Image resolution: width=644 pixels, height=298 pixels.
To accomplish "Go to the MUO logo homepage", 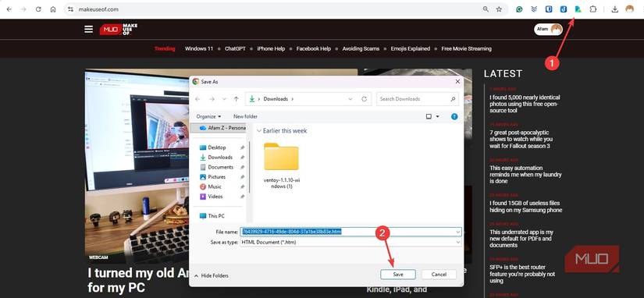I will [x=119, y=29].
